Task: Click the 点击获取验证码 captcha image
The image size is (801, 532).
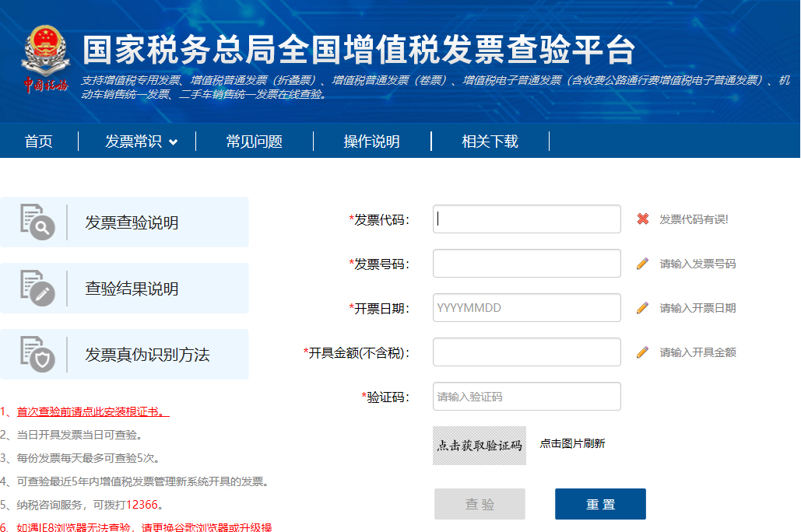Action: (x=480, y=446)
